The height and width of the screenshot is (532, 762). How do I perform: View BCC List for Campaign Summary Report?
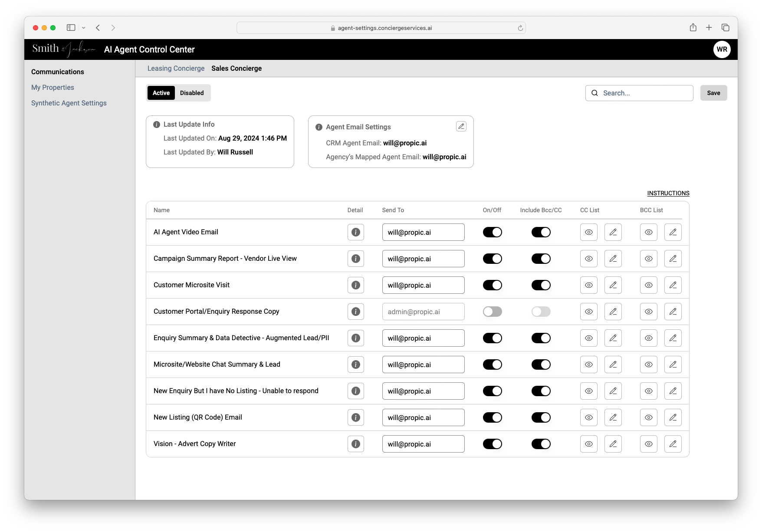coord(648,259)
